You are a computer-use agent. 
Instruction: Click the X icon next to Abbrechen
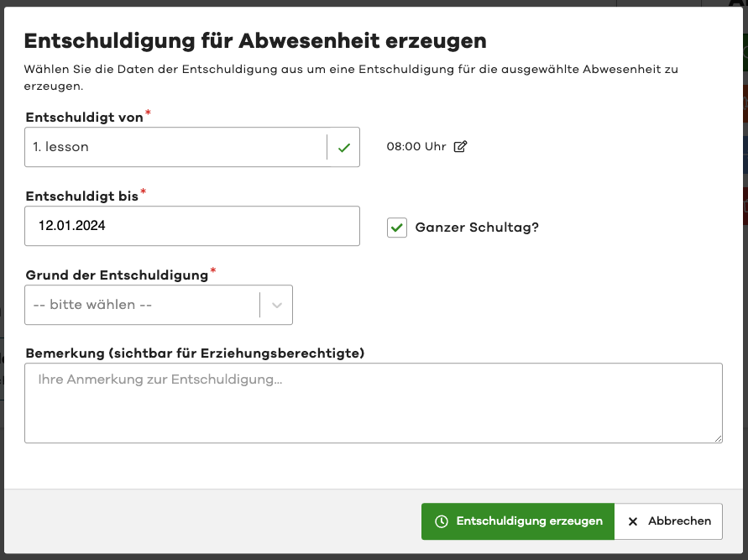[633, 521]
